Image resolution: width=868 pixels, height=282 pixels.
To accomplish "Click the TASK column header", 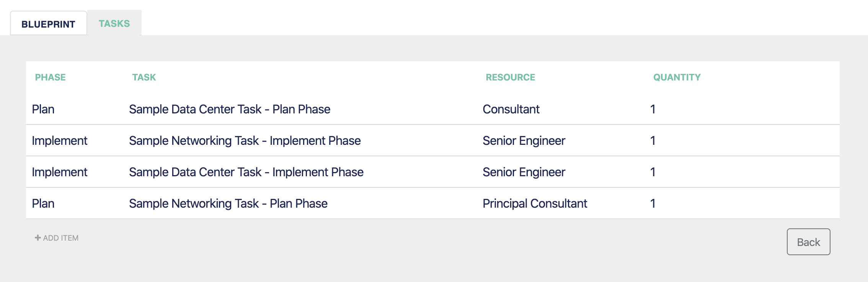I will point(144,77).
